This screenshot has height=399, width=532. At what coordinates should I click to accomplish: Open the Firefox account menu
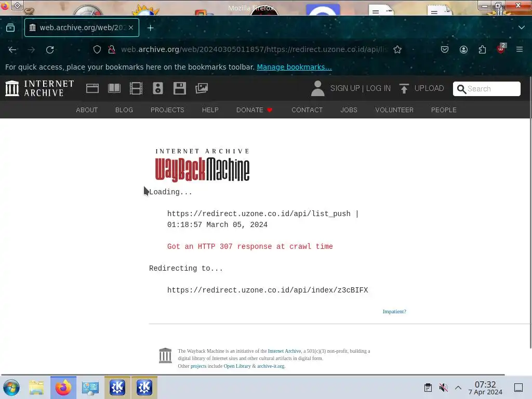click(463, 49)
